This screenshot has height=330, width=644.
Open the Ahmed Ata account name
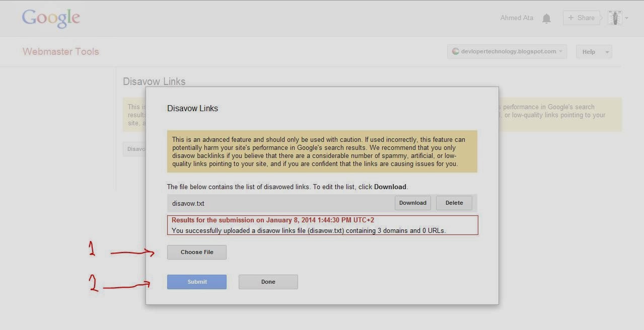(x=517, y=18)
